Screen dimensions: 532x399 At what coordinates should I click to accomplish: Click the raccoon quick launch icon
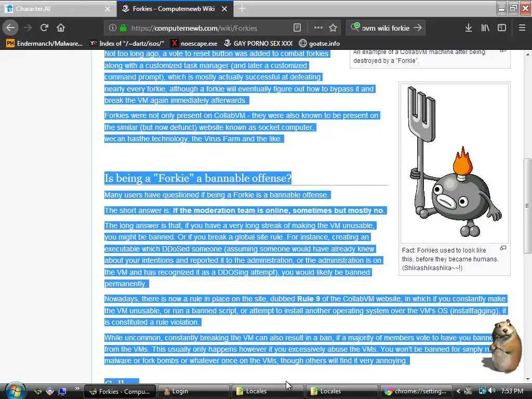pos(37,391)
